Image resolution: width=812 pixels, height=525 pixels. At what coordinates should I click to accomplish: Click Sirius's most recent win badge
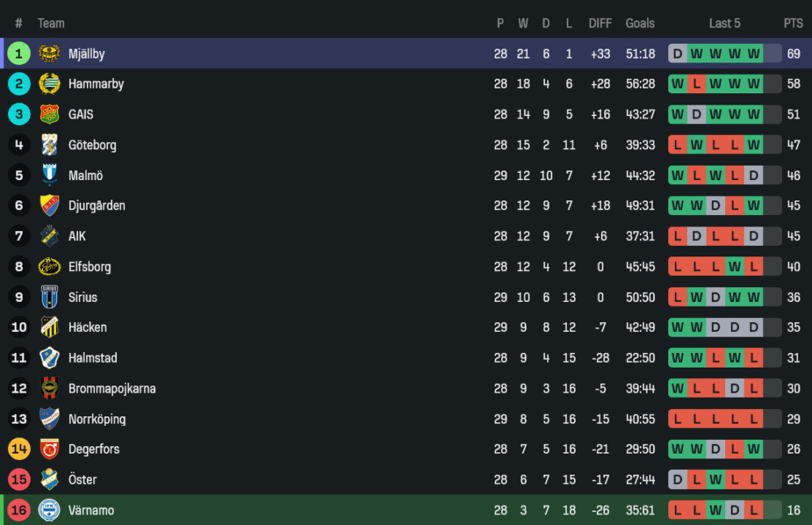[x=754, y=297]
